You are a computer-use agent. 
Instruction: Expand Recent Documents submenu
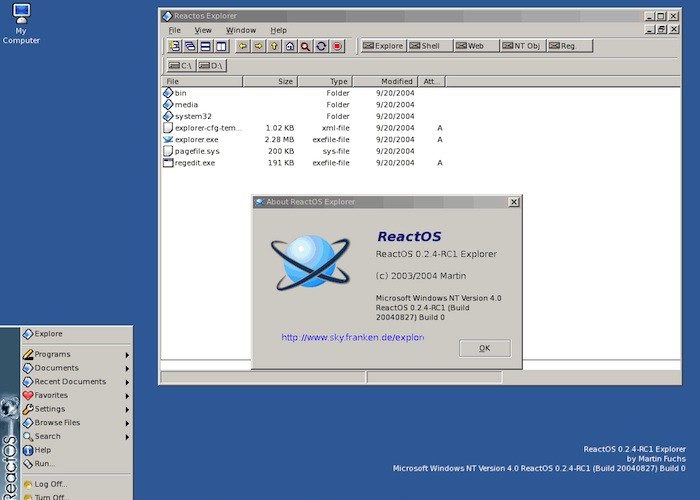[x=75, y=382]
